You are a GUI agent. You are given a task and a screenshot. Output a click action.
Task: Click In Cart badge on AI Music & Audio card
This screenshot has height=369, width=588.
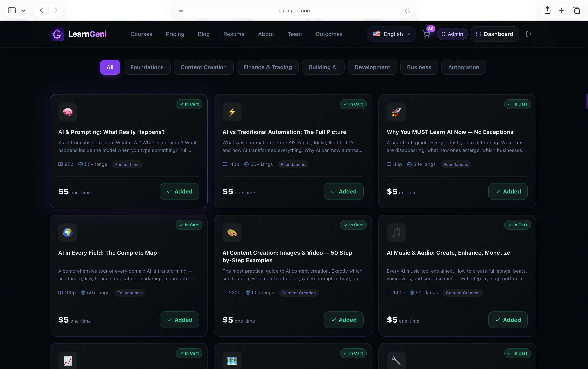pyautogui.click(x=517, y=225)
